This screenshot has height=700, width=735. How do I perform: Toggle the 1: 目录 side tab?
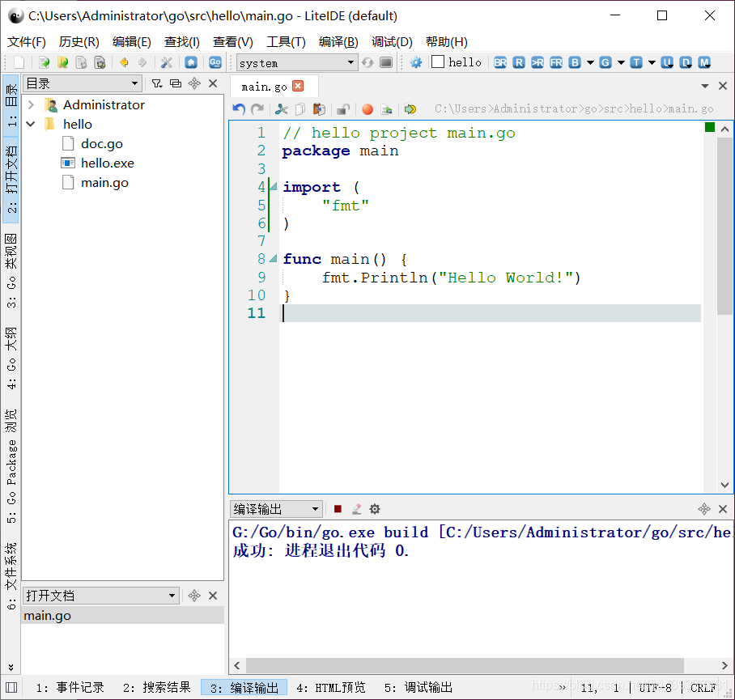pyautogui.click(x=11, y=105)
